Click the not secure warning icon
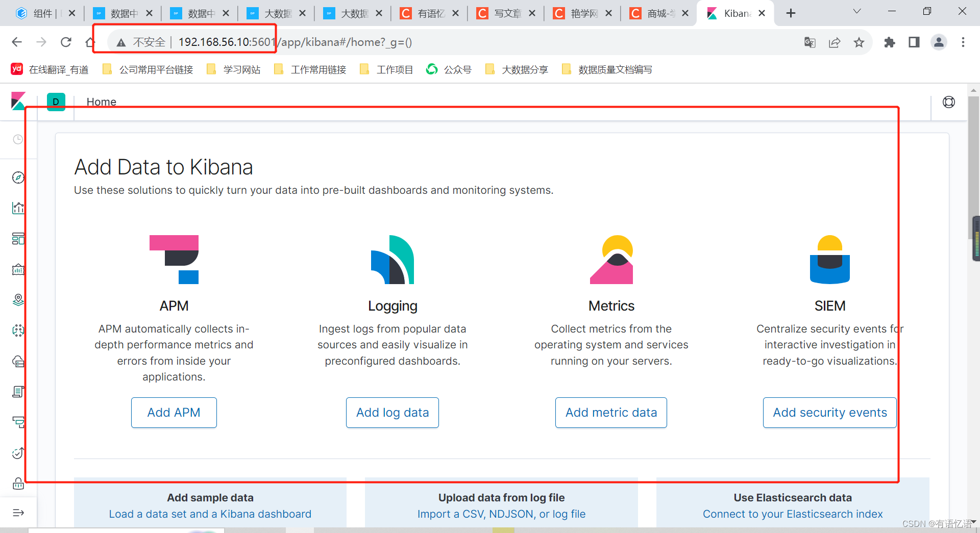This screenshot has width=980, height=533. (x=121, y=42)
